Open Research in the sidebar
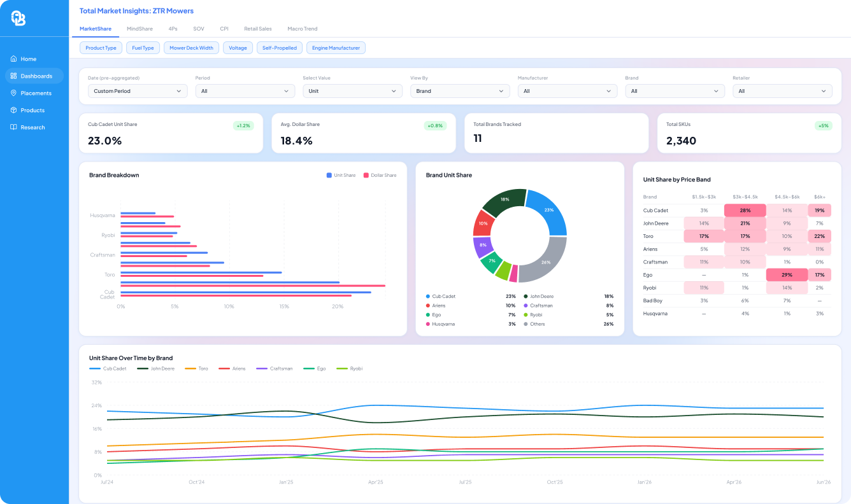Screen dimensions: 851x504 pyautogui.click(x=34, y=127)
